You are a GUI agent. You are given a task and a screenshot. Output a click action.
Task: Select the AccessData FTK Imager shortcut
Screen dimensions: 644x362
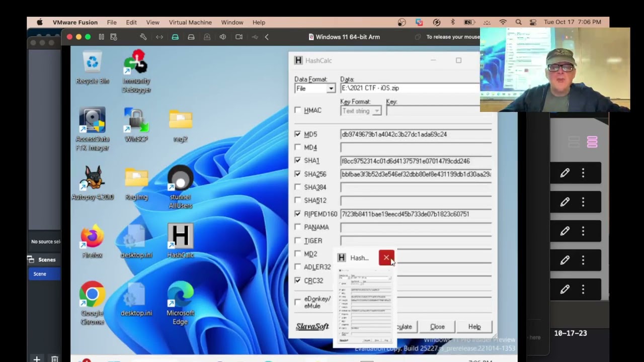coord(92,129)
